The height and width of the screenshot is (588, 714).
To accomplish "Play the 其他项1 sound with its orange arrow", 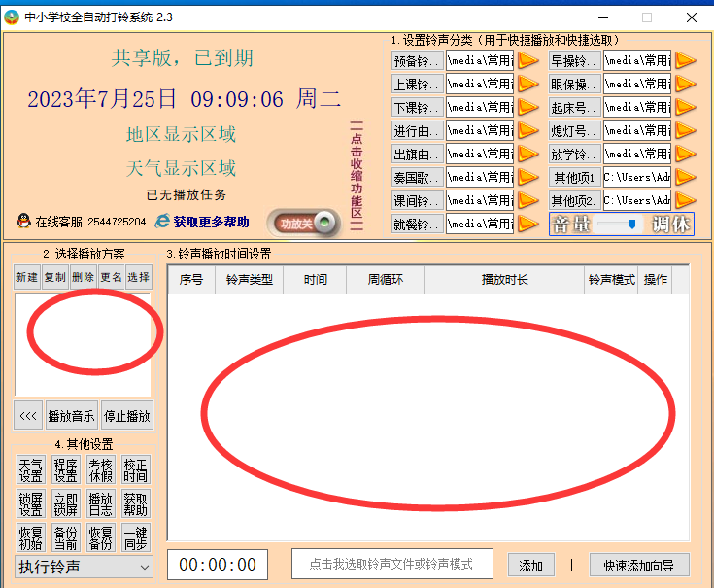I will point(685,177).
